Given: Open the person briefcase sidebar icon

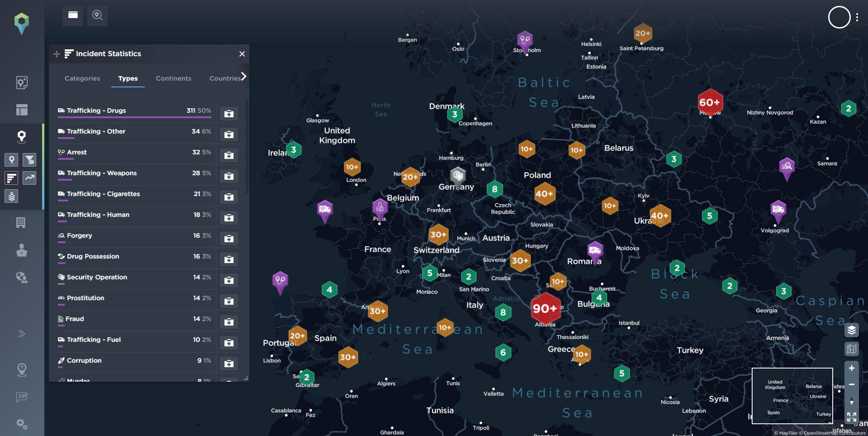Looking at the screenshot, I should 21,250.
